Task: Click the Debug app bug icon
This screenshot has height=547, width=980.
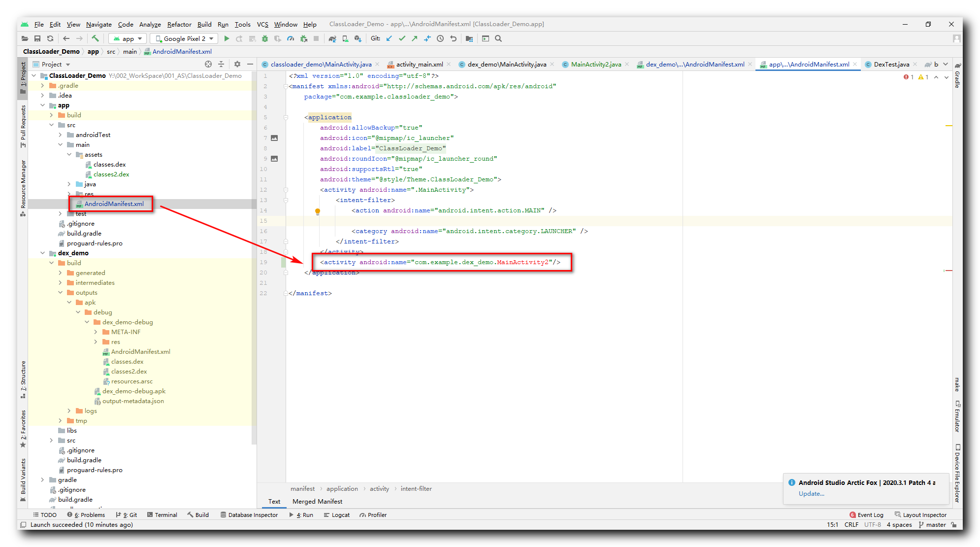Action: pyautogui.click(x=264, y=38)
